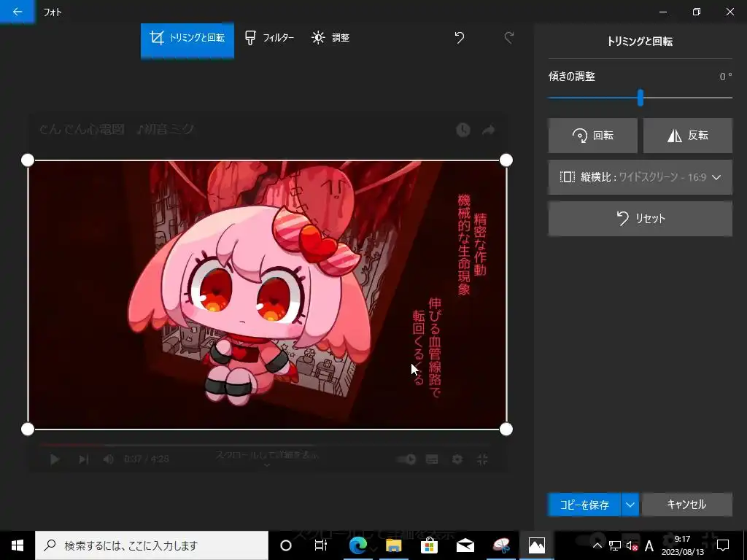Cancel editing with キャンセル
The width and height of the screenshot is (747, 560).
(686, 505)
